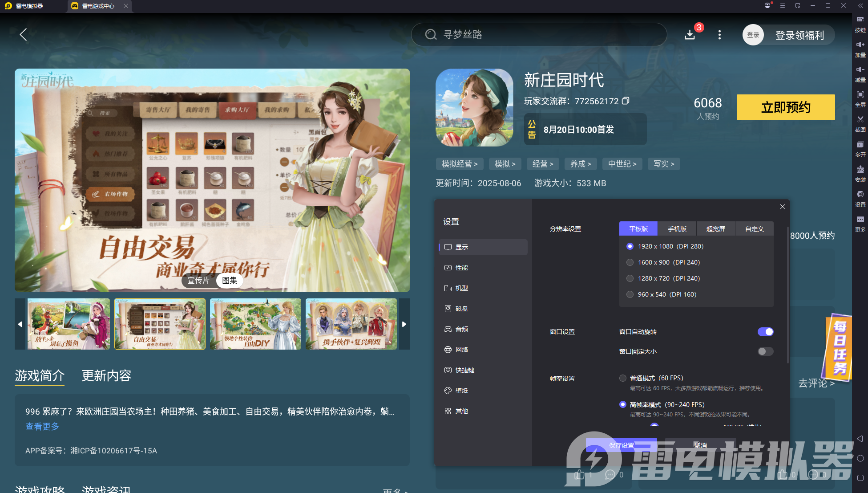Enable the 窗口固定大小 switch
The height and width of the screenshot is (493, 868).
(x=765, y=351)
